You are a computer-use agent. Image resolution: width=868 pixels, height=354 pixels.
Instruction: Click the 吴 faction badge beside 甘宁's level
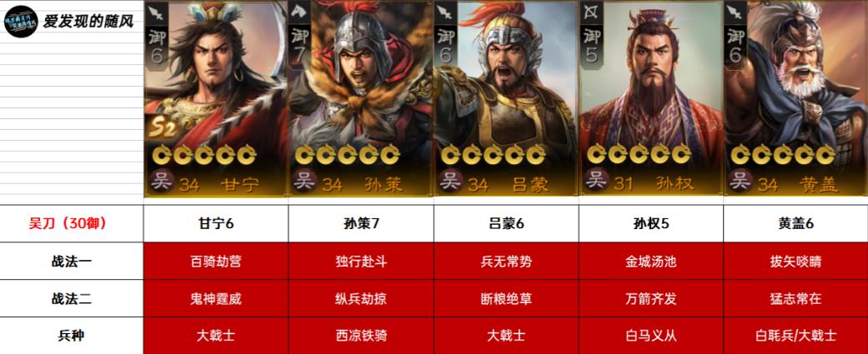click(161, 180)
